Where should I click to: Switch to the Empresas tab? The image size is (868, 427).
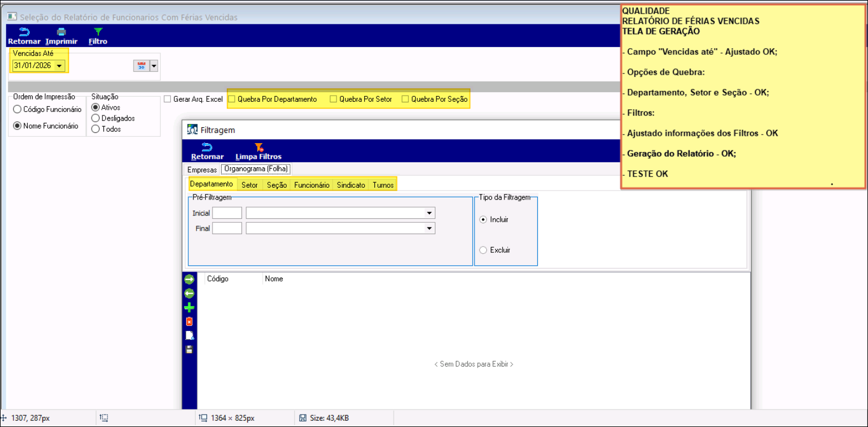click(202, 170)
